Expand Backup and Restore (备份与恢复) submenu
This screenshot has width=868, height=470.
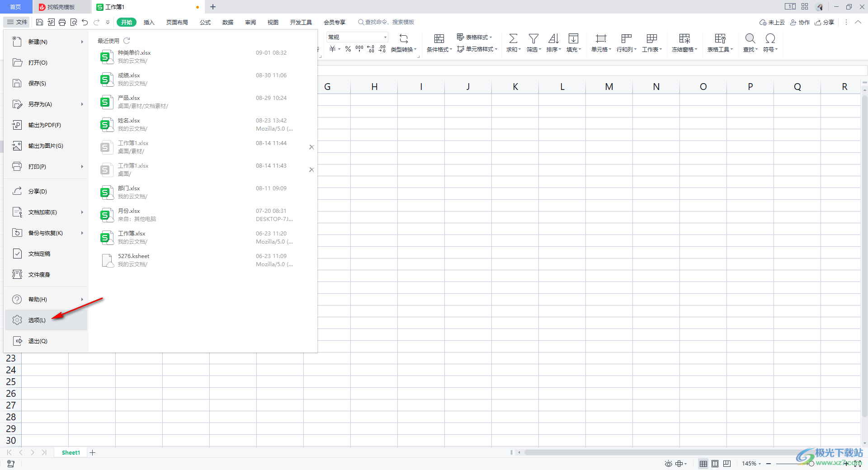[82, 233]
